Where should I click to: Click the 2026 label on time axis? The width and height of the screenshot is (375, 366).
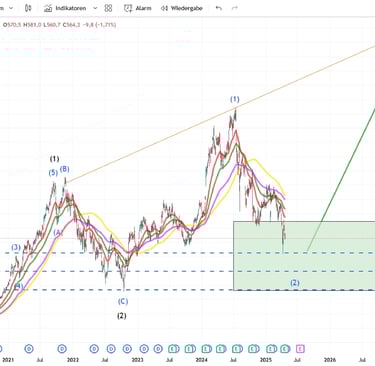330,360
